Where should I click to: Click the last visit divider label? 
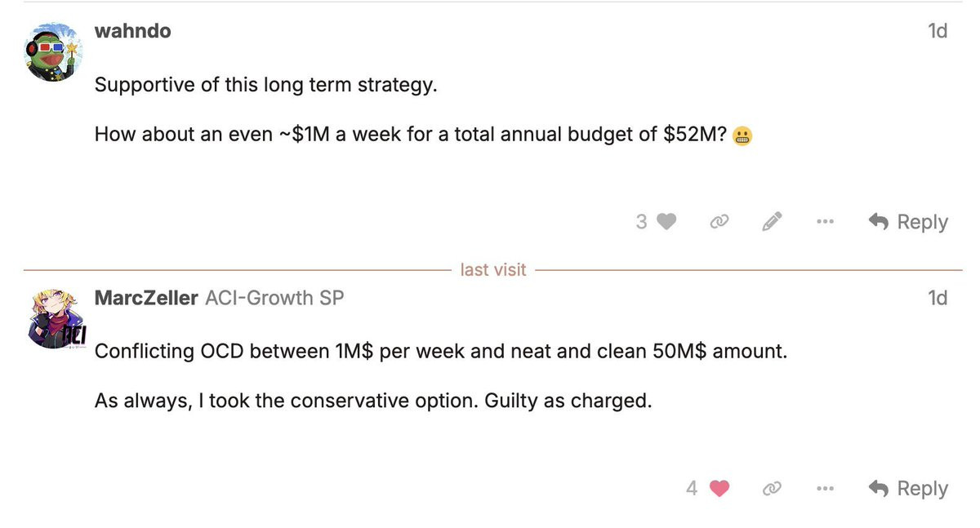pos(493,269)
